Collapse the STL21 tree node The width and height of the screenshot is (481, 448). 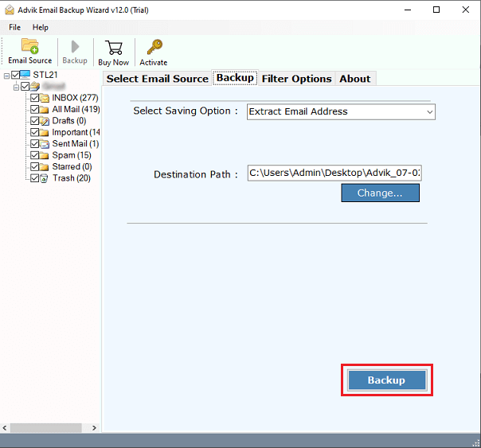click(6, 76)
